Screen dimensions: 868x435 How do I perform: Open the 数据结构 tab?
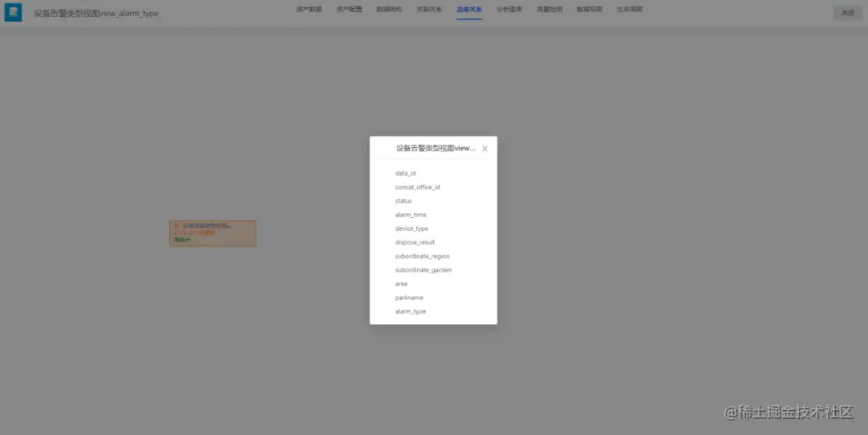(389, 10)
